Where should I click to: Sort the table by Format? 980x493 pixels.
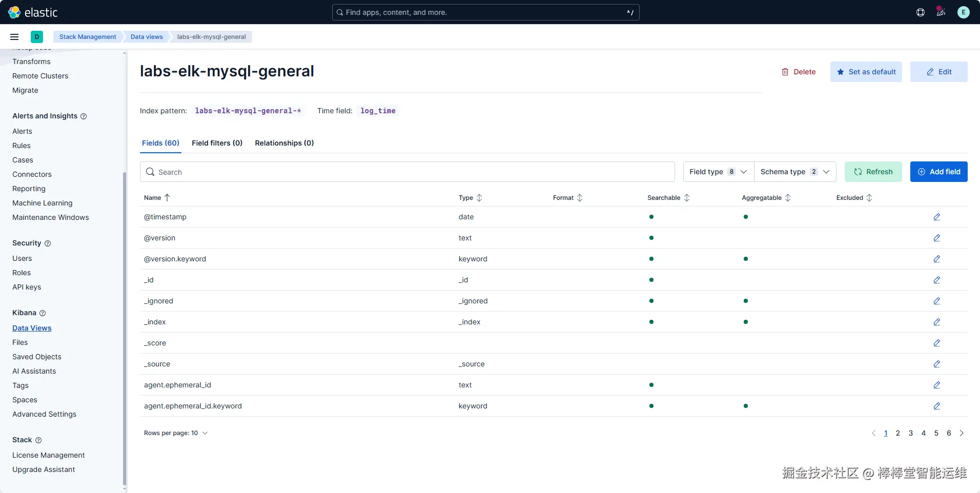click(568, 198)
